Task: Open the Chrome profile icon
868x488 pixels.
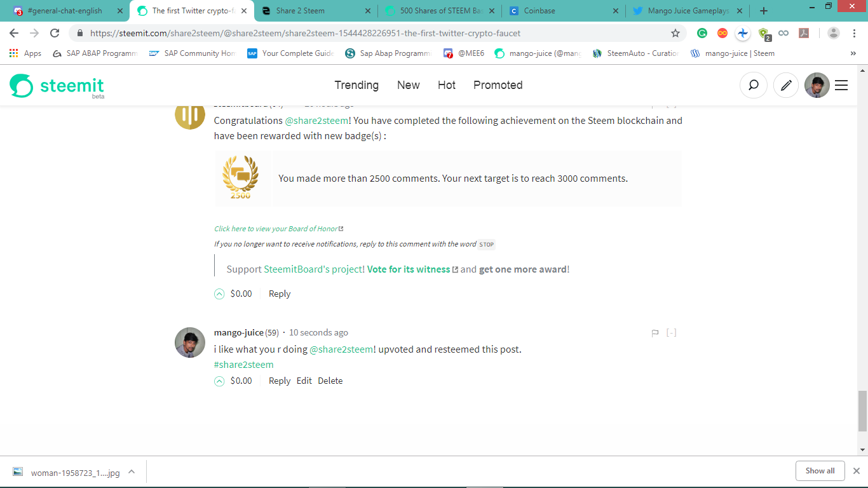Action: tap(834, 33)
